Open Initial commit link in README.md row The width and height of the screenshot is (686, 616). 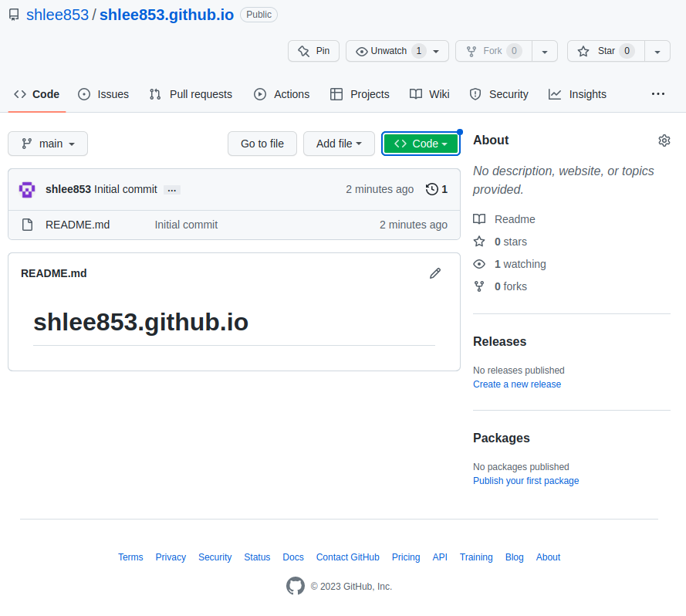pos(186,225)
